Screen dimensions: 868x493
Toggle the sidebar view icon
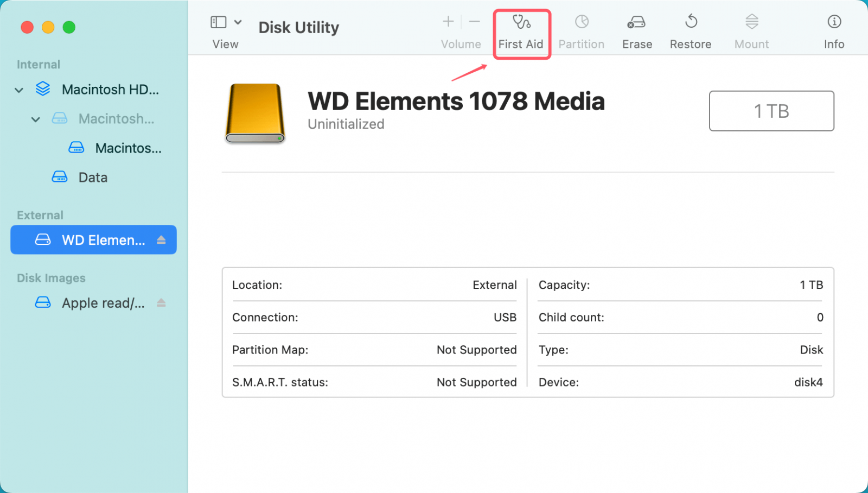click(218, 22)
